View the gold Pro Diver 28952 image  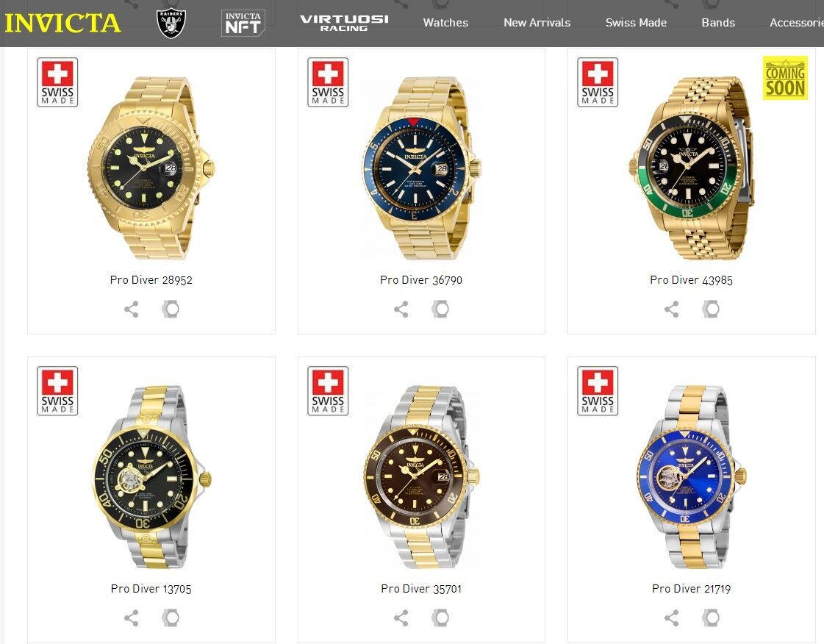(x=151, y=168)
